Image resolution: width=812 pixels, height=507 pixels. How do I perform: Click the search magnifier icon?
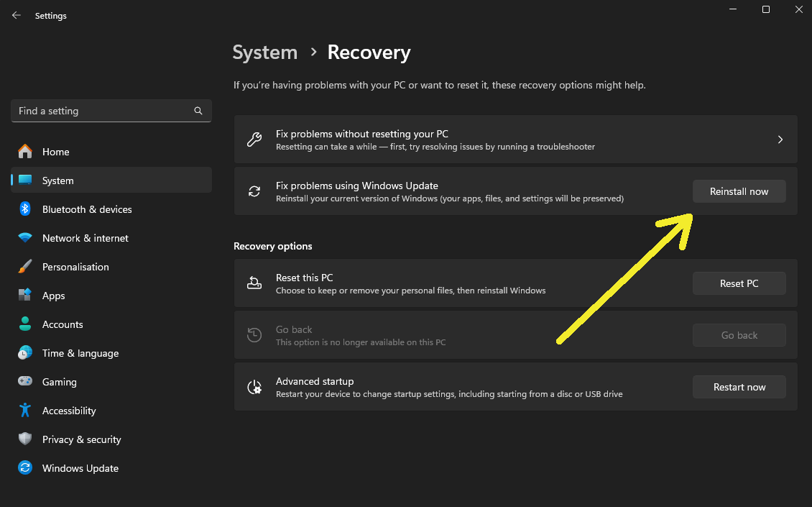[x=198, y=111]
